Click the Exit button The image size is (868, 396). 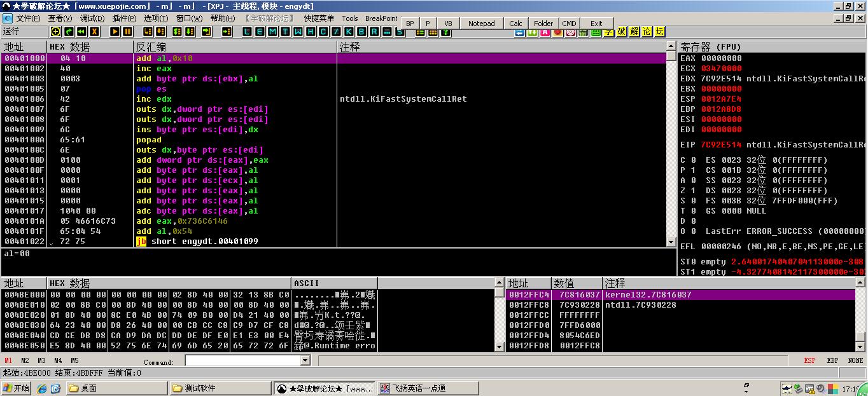[x=596, y=24]
